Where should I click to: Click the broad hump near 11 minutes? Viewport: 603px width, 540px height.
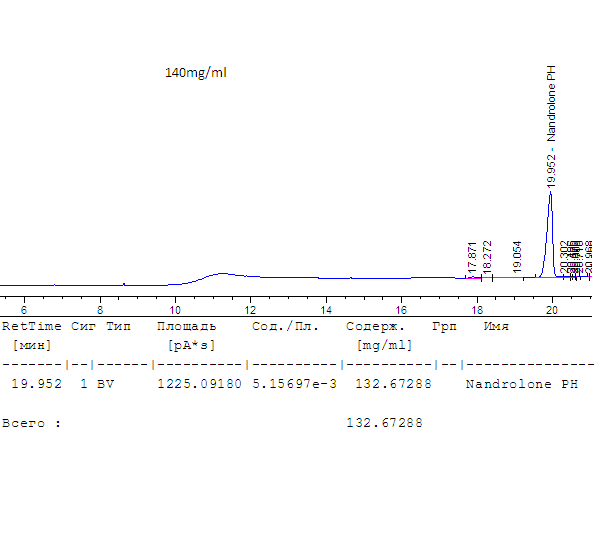pos(222,274)
